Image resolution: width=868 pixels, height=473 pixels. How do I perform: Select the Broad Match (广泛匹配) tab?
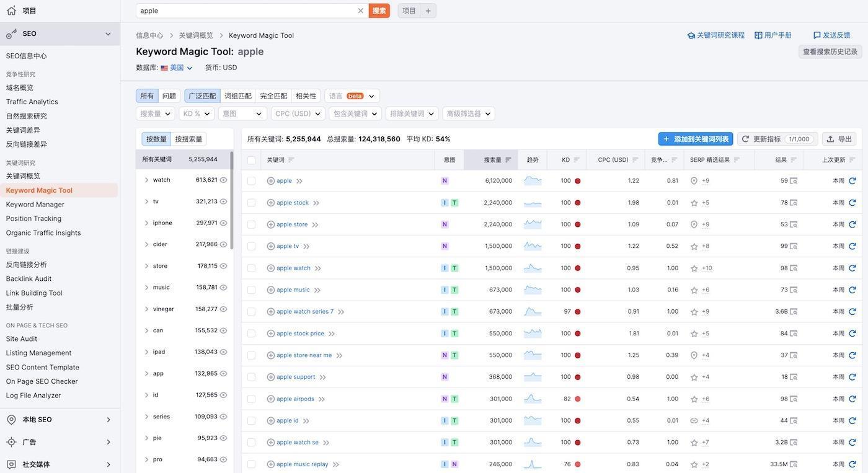point(202,96)
